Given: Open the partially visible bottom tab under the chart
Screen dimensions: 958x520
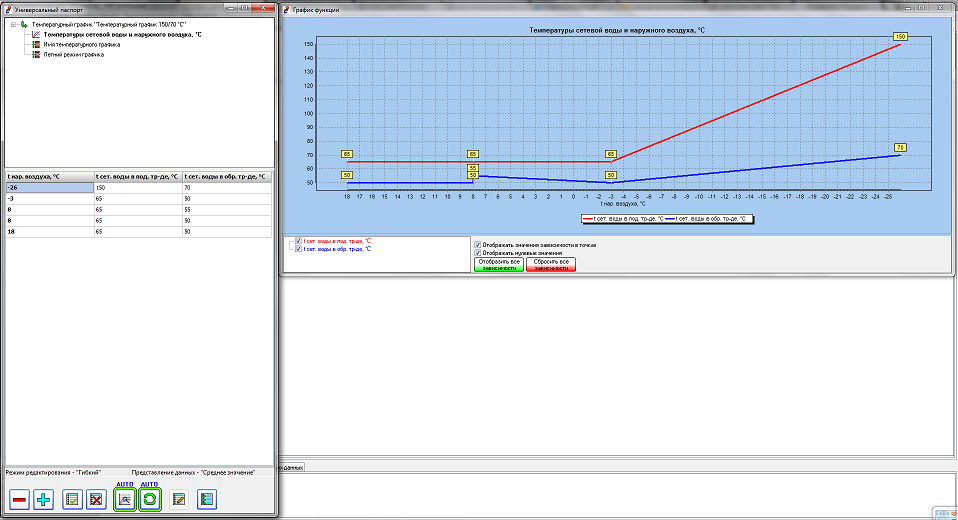Looking at the screenshot, I should click(291, 467).
